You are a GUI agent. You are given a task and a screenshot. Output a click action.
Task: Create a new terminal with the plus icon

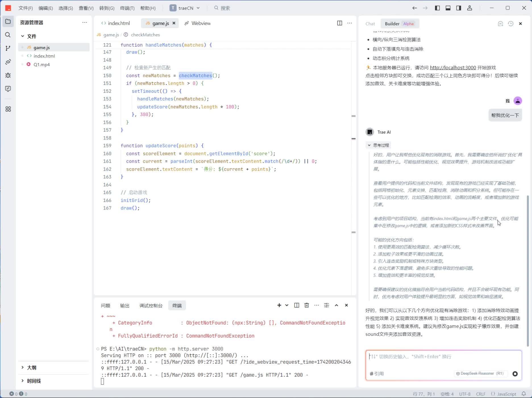[x=279, y=305]
